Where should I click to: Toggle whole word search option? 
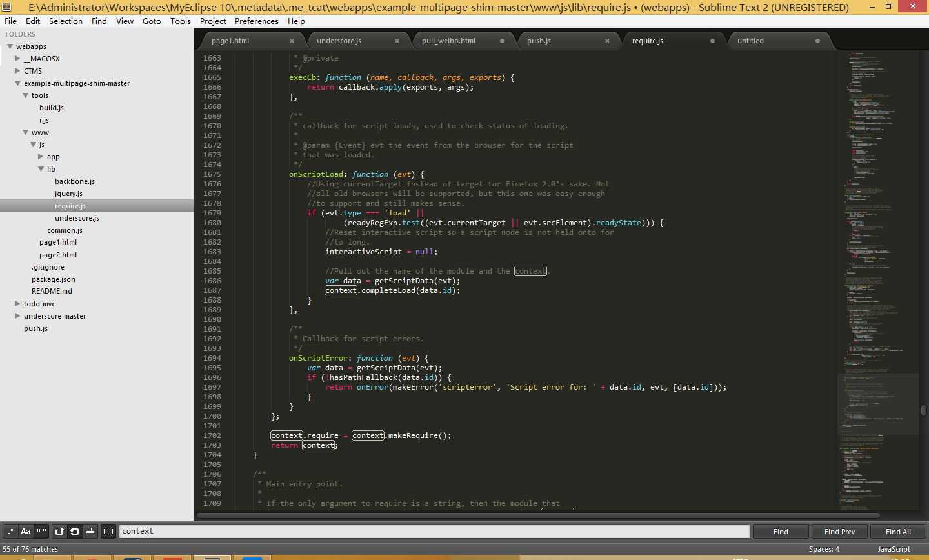pyautogui.click(x=41, y=532)
